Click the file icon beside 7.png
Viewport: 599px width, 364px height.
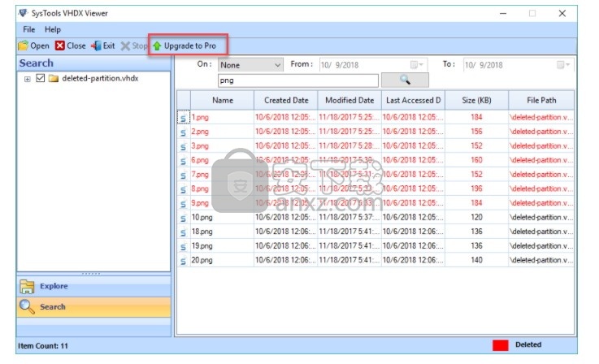click(x=184, y=175)
